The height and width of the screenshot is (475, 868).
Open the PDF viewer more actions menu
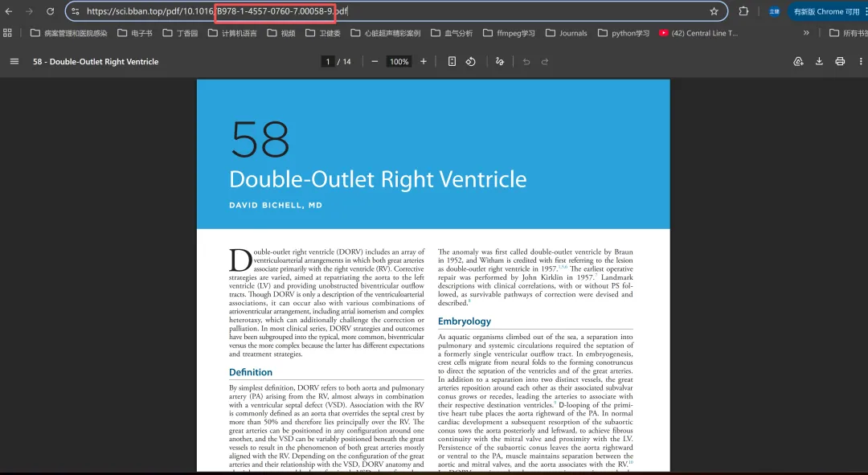click(860, 61)
